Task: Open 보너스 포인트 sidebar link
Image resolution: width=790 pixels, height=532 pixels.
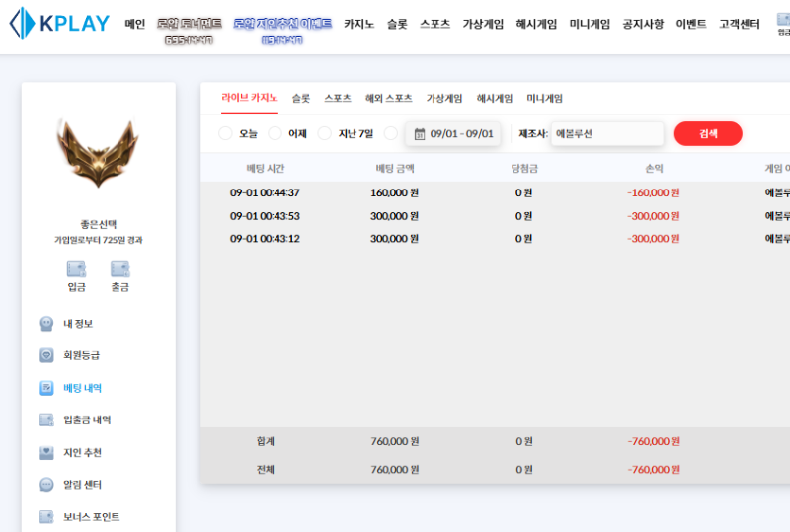Action: point(91,517)
